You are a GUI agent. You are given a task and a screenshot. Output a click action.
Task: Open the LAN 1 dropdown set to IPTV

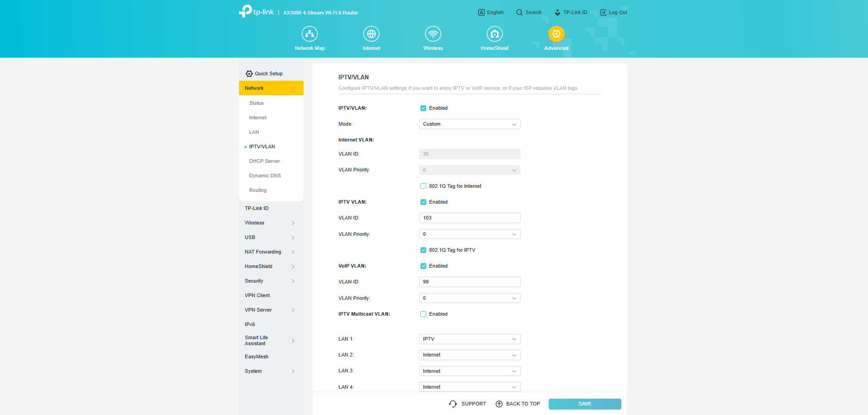click(x=469, y=339)
